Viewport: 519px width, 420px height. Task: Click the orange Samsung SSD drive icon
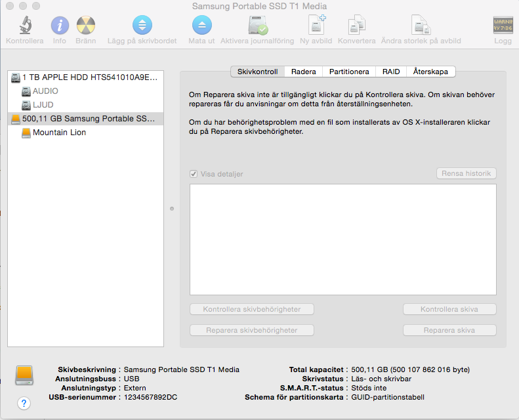pos(16,119)
